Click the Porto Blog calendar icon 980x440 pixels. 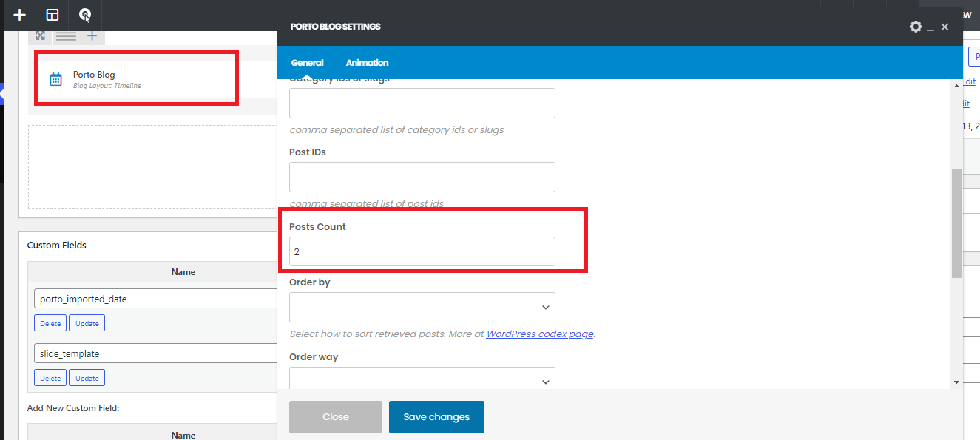point(55,79)
